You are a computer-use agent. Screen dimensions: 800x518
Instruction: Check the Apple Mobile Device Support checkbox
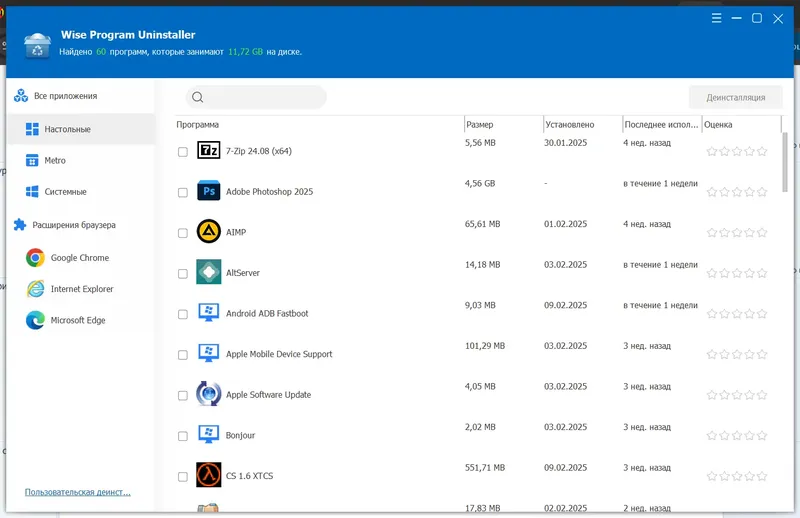183,355
